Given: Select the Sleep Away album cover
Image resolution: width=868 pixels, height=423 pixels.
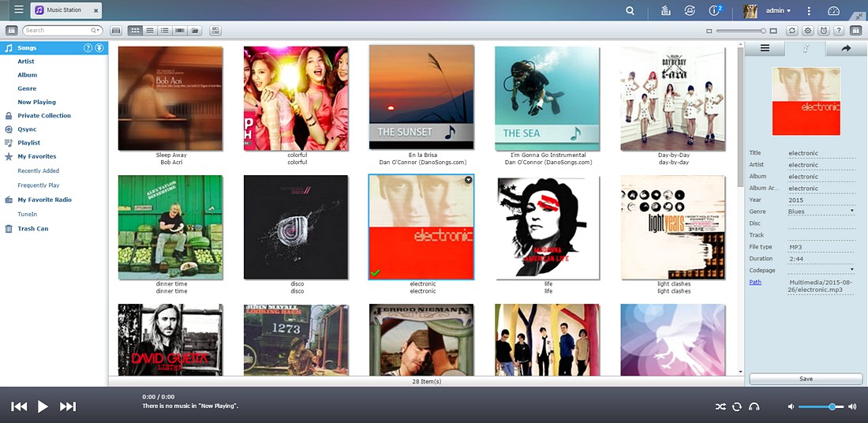Looking at the screenshot, I should coord(170,98).
